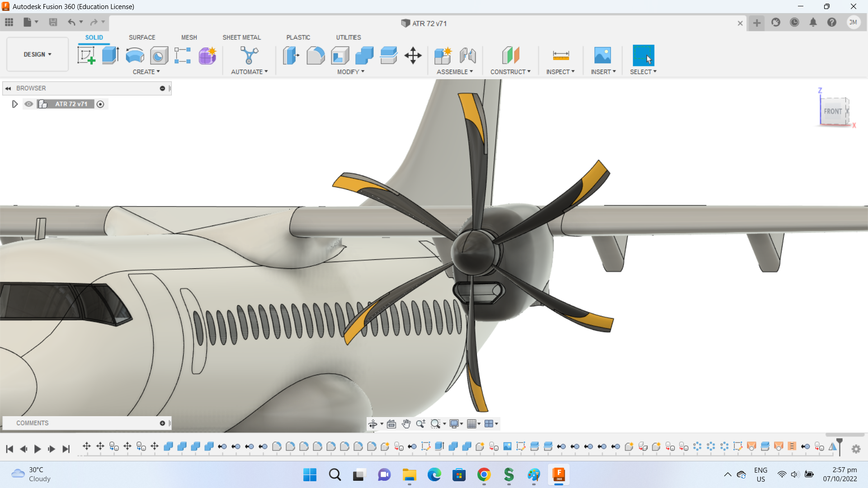Activate the ATR 72 v71 radio button
Image resolution: width=868 pixels, height=488 pixels.
coord(100,104)
